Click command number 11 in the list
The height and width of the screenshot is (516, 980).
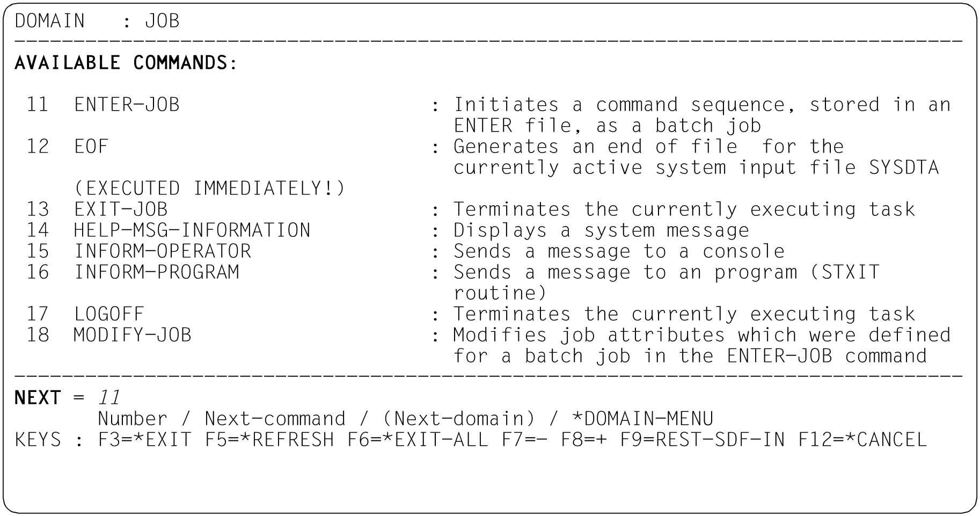click(38, 105)
